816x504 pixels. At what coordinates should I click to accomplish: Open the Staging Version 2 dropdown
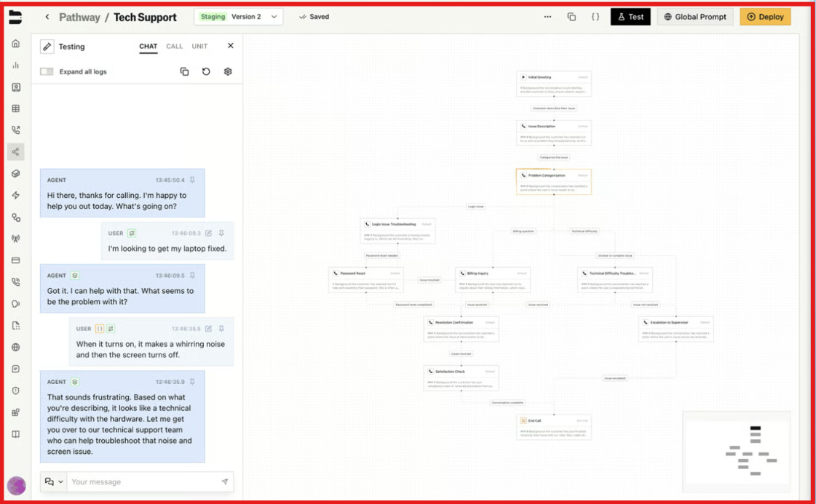pyautogui.click(x=239, y=17)
